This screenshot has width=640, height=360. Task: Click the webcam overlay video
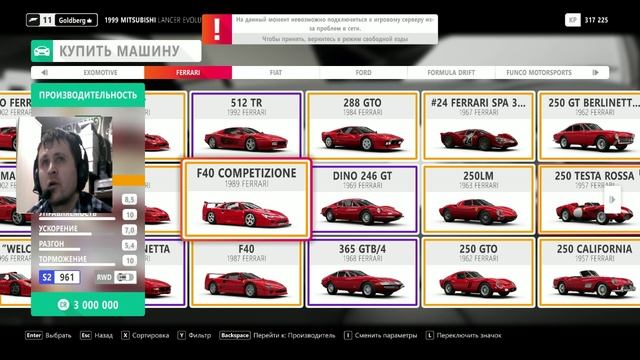(64, 164)
